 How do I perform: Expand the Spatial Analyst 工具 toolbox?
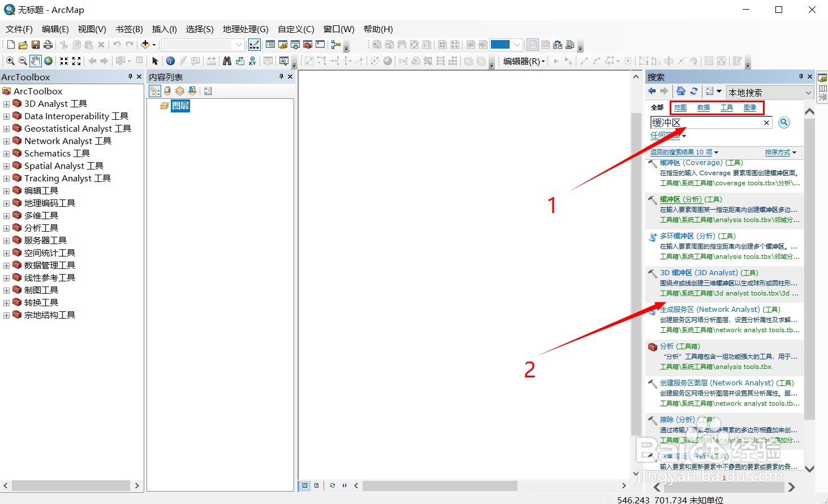[6, 166]
